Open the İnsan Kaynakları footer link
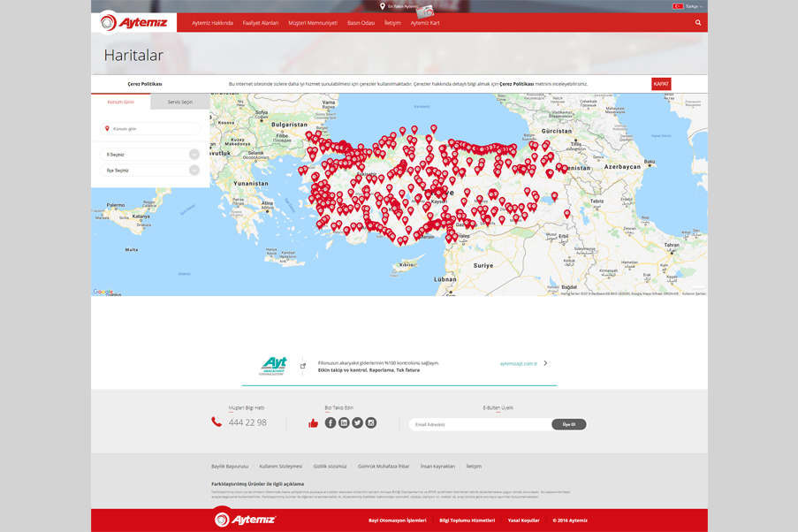The height and width of the screenshot is (532, 798). pyautogui.click(x=437, y=467)
